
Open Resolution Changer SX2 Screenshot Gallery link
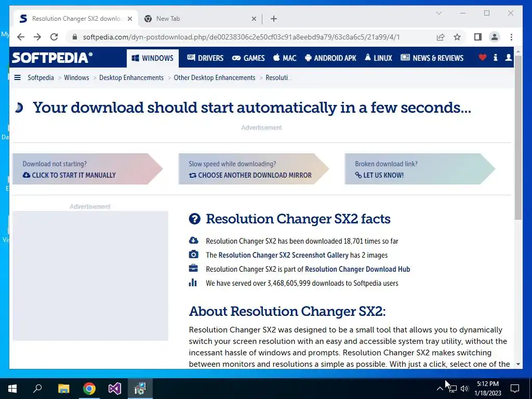(x=283, y=255)
